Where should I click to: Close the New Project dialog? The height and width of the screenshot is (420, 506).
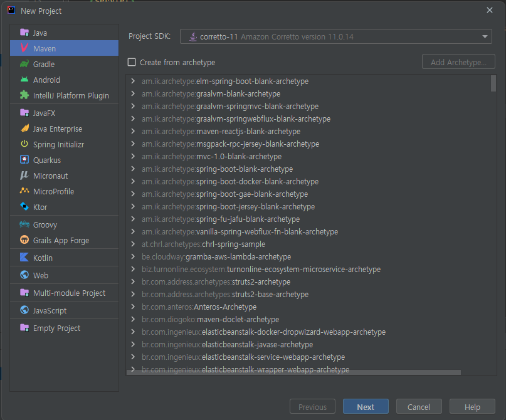[x=490, y=10]
